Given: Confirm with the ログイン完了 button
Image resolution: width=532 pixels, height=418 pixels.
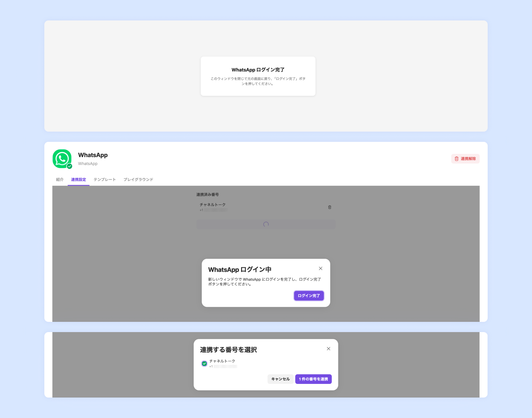Looking at the screenshot, I should tap(309, 296).
